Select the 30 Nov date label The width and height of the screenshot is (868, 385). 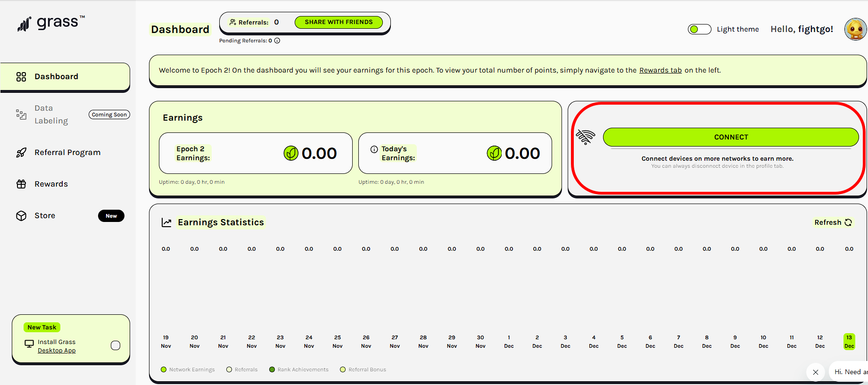pos(480,342)
